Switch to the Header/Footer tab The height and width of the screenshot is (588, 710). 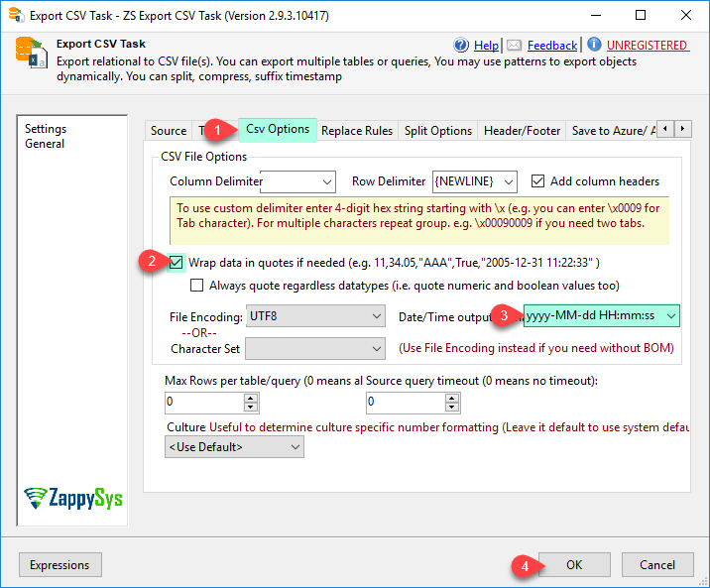click(522, 131)
